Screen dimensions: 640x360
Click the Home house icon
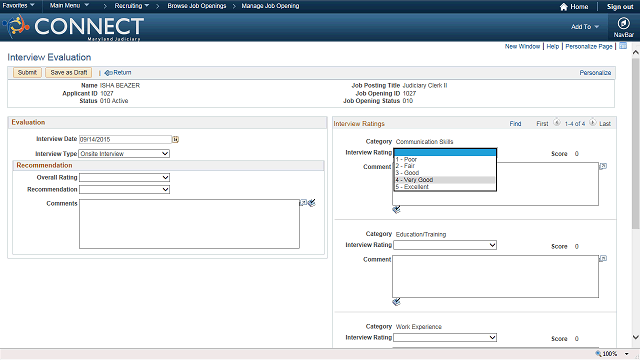tap(564, 7)
